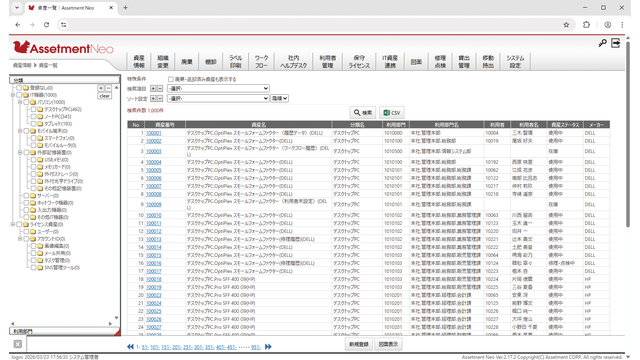Open the システム設定 menu
The height and width of the screenshot is (360, 640).
(515, 62)
